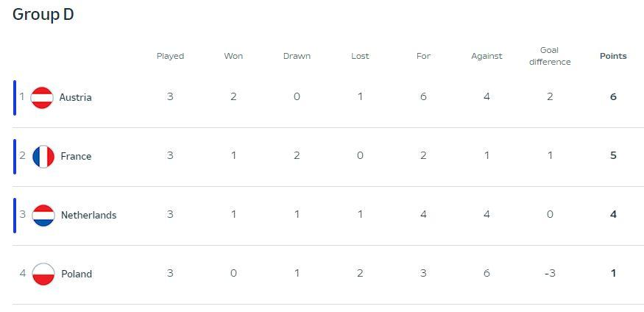Click the France flag icon
644x312 pixels.
tap(43, 156)
